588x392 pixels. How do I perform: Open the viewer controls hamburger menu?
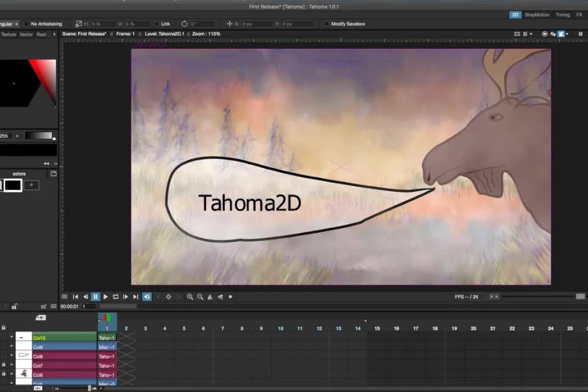(64, 296)
